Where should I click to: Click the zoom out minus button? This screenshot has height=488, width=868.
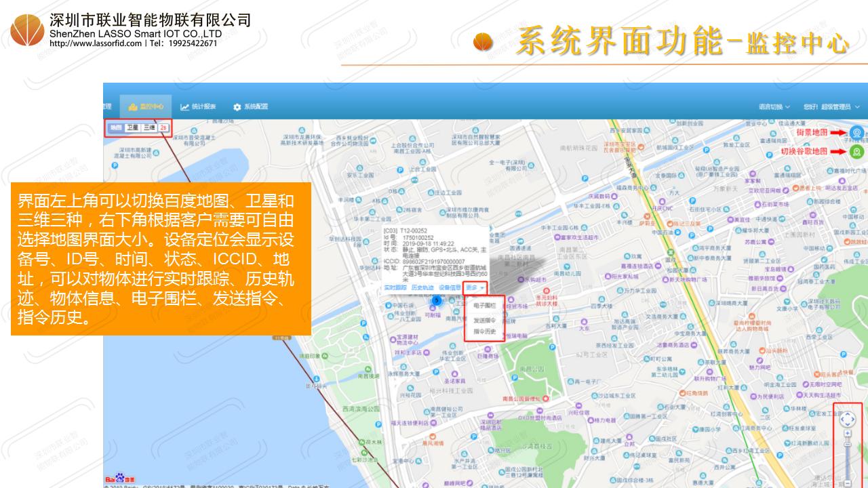tap(848, 483)
